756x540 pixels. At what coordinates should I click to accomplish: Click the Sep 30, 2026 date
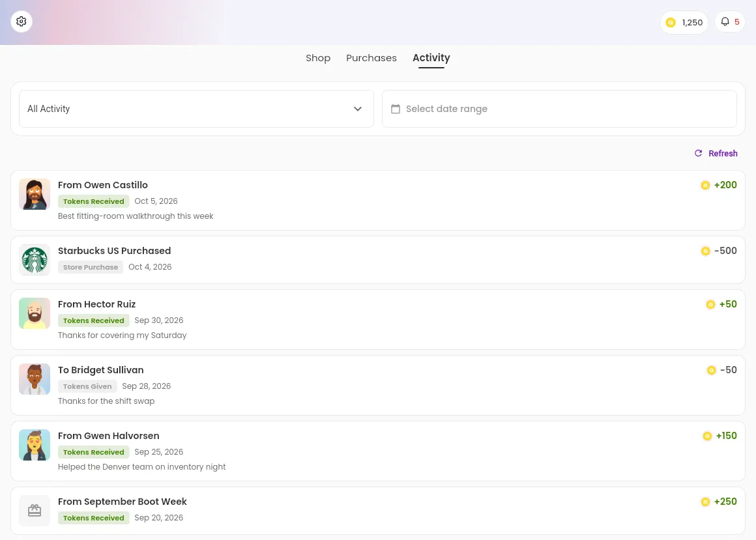click(x=159, y=320)
